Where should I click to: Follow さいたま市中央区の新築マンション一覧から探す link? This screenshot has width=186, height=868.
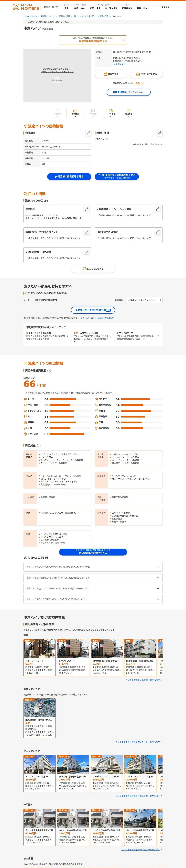coord(138,742)
